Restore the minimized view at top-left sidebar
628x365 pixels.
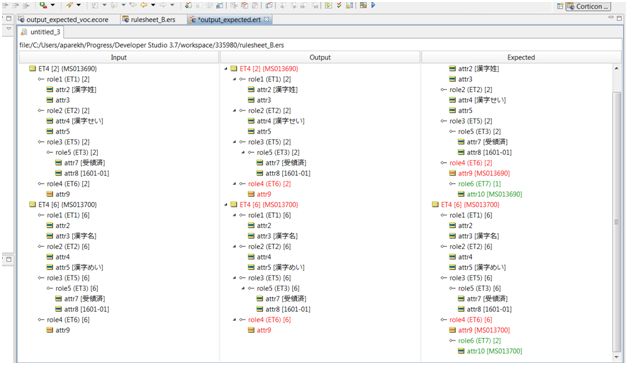[x=9, y=19]
